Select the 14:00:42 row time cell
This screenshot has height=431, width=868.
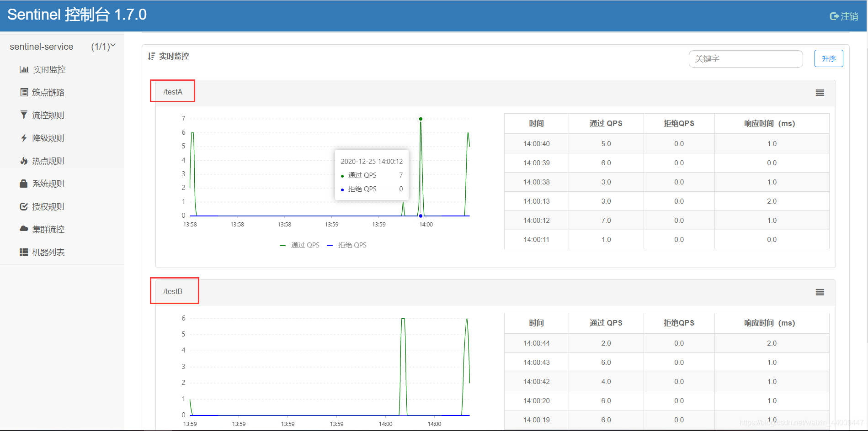[x=537, y=382]
